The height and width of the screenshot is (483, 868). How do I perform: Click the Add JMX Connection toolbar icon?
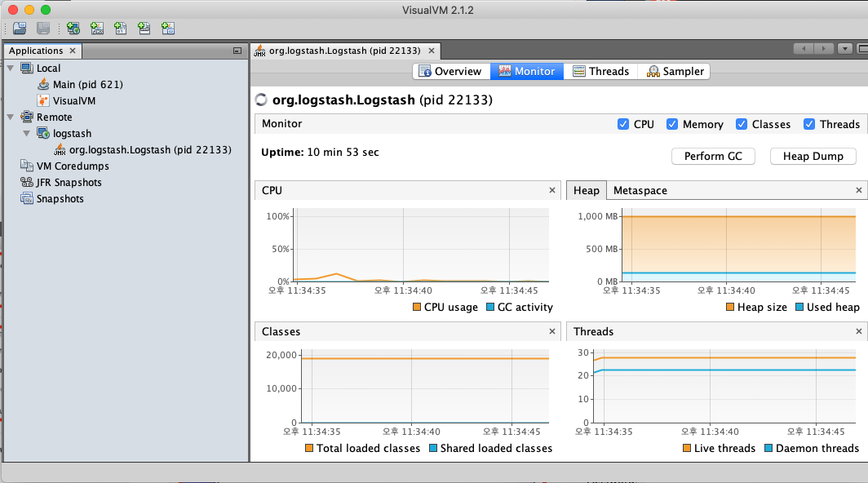(x=97, y=28)
